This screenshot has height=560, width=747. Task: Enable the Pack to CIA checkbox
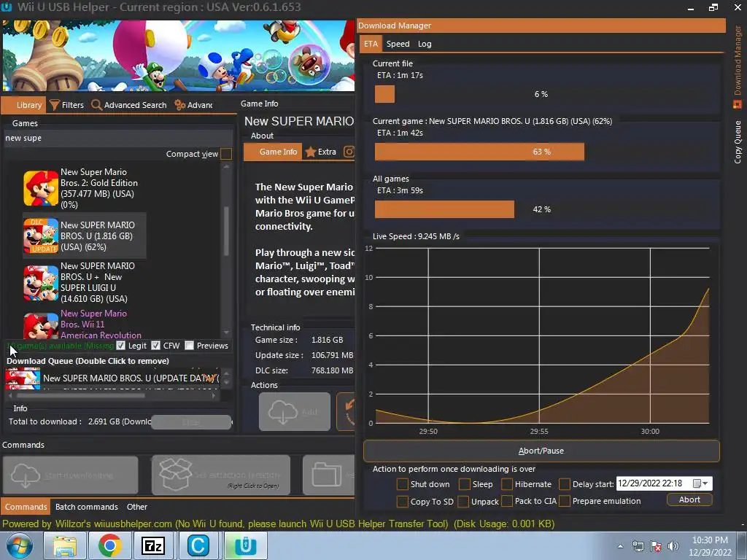pyautogui.click(x=507, y=502)
